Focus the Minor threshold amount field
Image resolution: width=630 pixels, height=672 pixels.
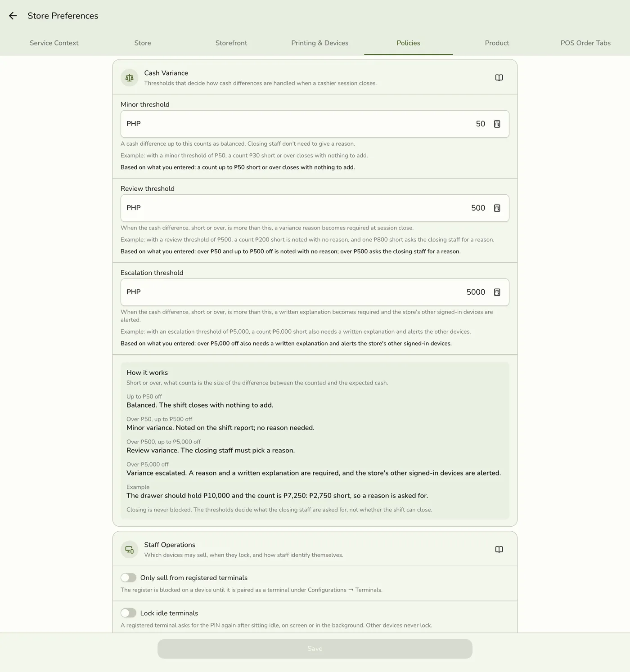pyautogui.click(x=315, y=124)
